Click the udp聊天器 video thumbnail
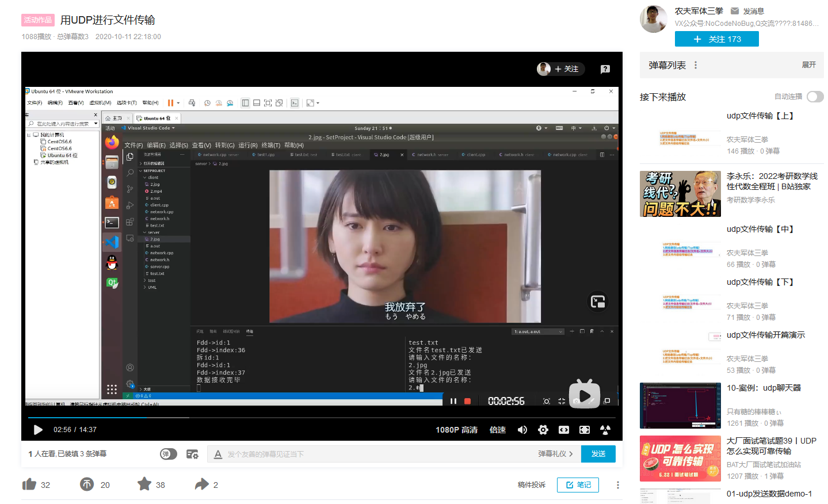Viewport: 828px width, 504px height. click(680, 406)
